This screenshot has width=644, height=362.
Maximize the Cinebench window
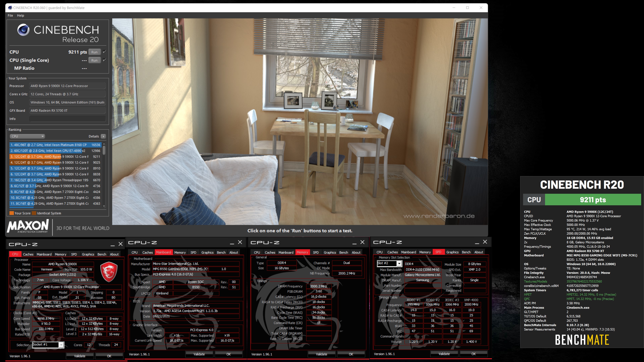click(x=468, y=8)
